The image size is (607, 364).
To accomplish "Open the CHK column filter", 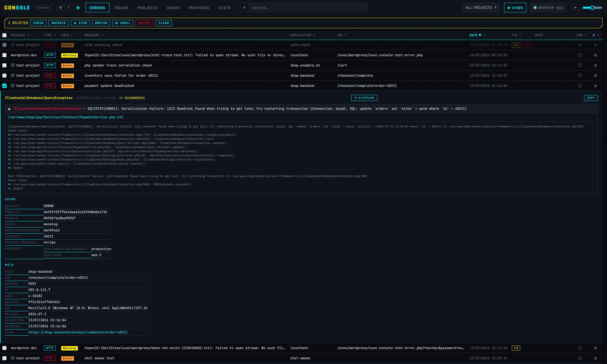I will 586,35.
